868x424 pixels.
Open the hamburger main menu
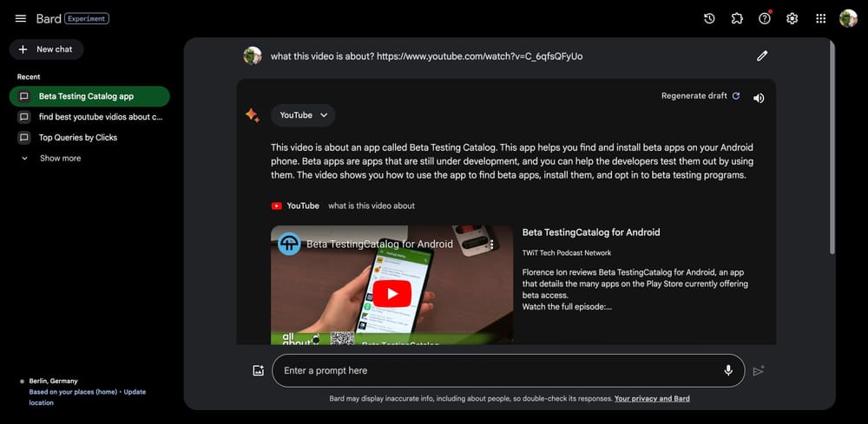tap(21, 18)
